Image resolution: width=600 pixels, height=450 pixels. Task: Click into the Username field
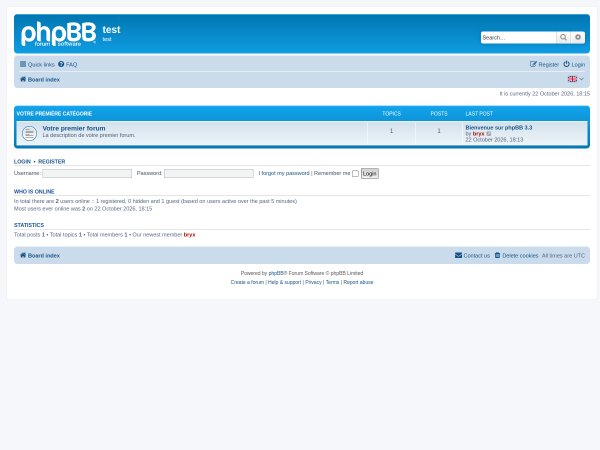click(x=87, y=173)
